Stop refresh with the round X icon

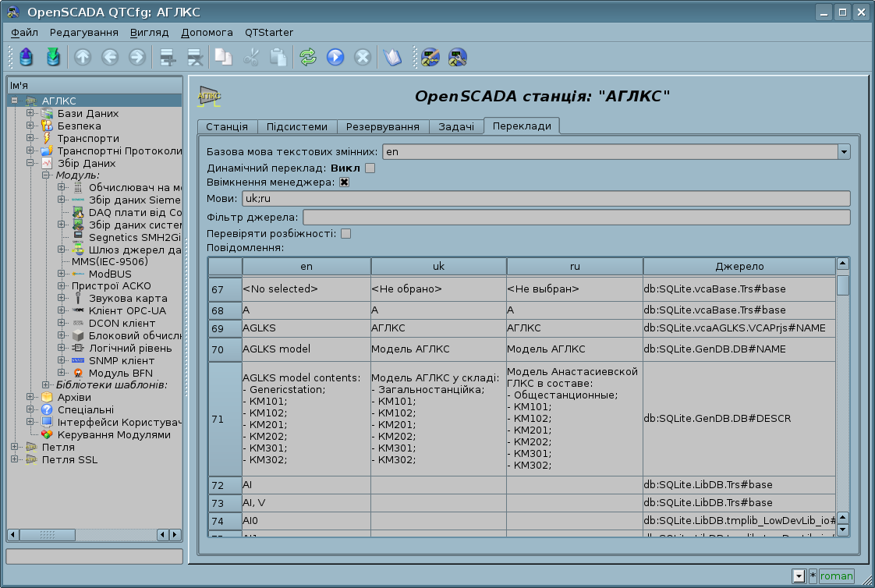[x=362, y=57]
